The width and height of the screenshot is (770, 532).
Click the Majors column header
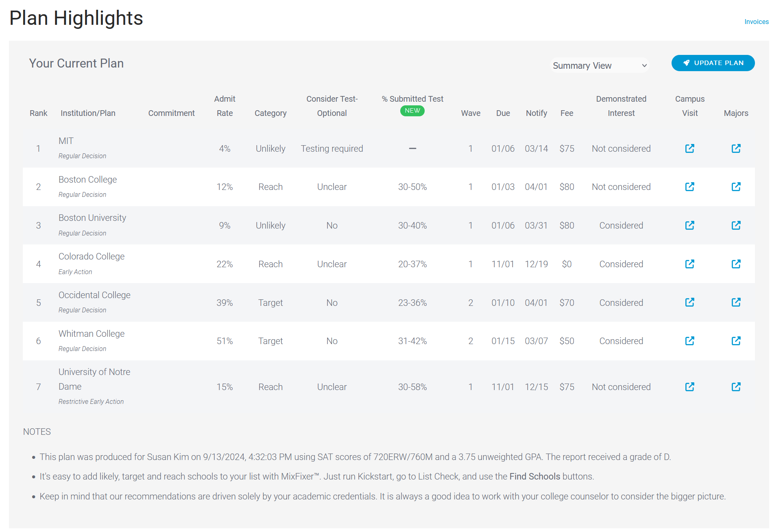click(736, 113)
